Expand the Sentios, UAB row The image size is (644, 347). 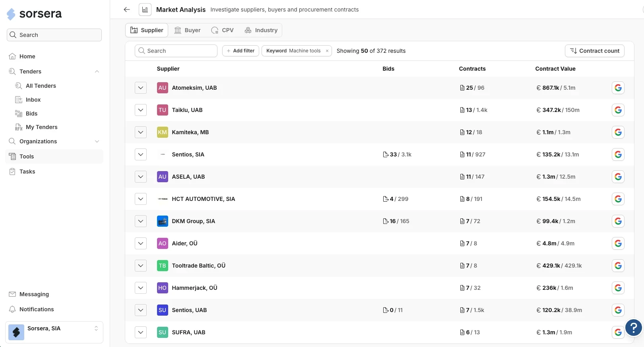pos(141,310)
